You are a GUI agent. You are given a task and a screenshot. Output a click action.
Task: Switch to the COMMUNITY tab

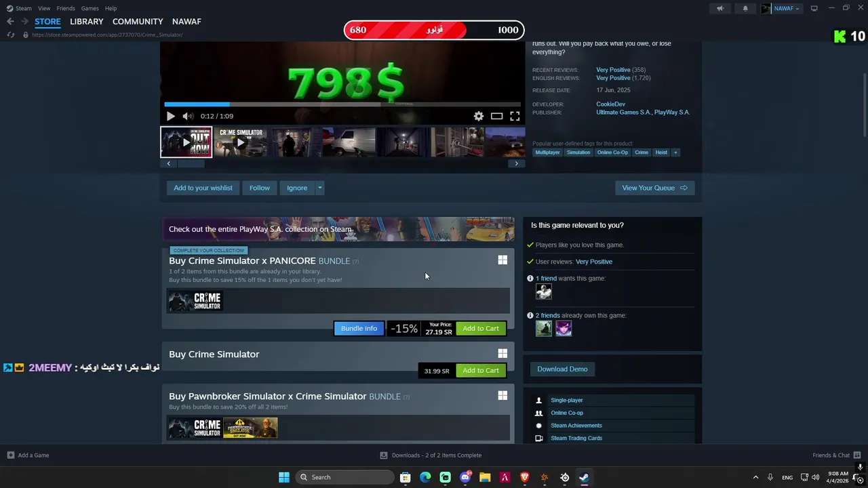pyautogui.click(x=138, y=22)
